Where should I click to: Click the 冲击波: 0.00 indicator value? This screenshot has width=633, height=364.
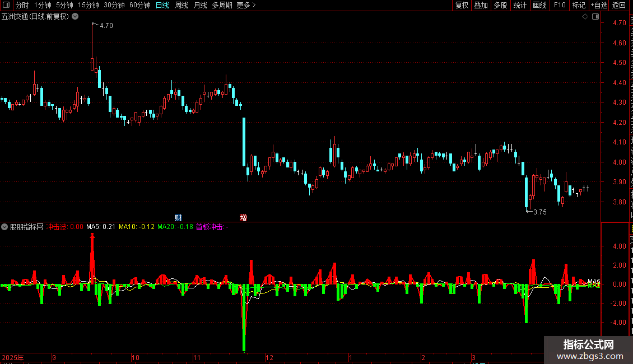[x=65, y=227]
